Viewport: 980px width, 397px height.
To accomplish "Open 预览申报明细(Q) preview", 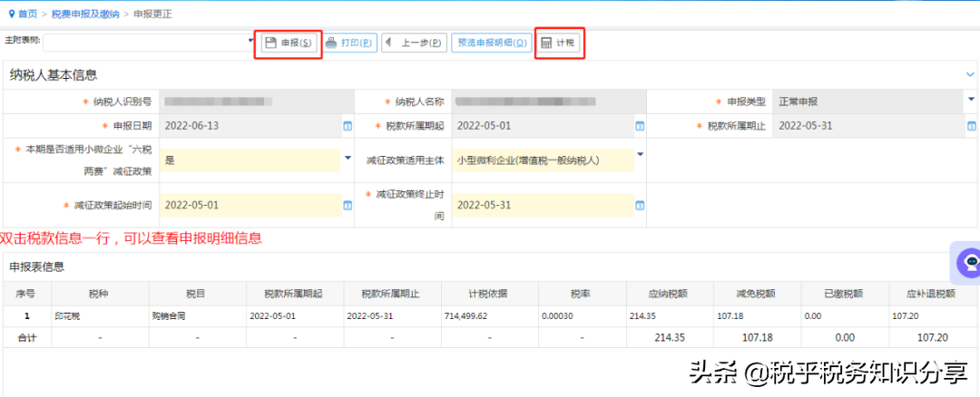I will tap(491, 44).
